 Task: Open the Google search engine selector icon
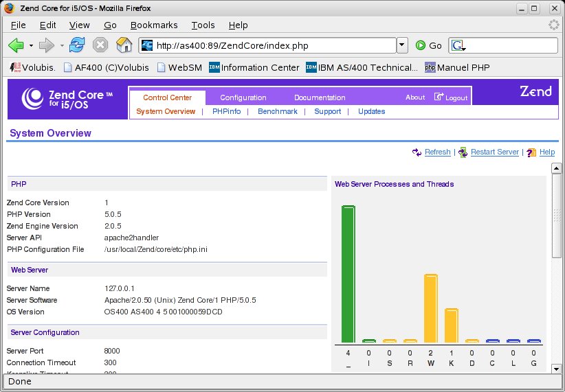(x=458, y=46)
